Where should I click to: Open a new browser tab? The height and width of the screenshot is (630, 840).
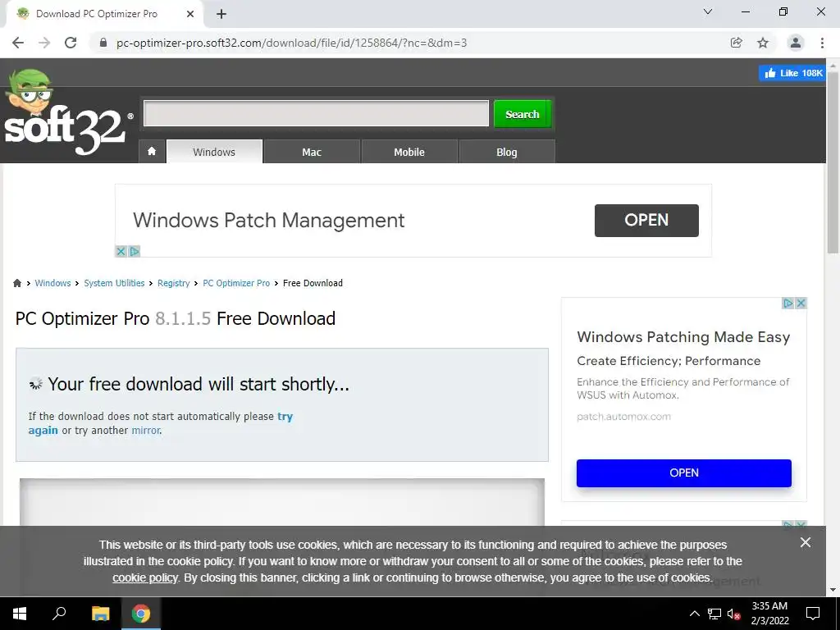point(221,15)
